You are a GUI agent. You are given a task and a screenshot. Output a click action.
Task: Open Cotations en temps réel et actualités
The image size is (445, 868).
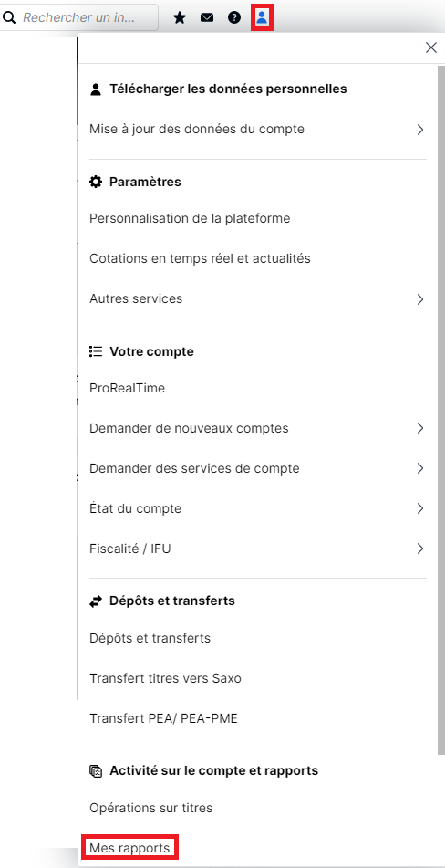click(200, 258)
